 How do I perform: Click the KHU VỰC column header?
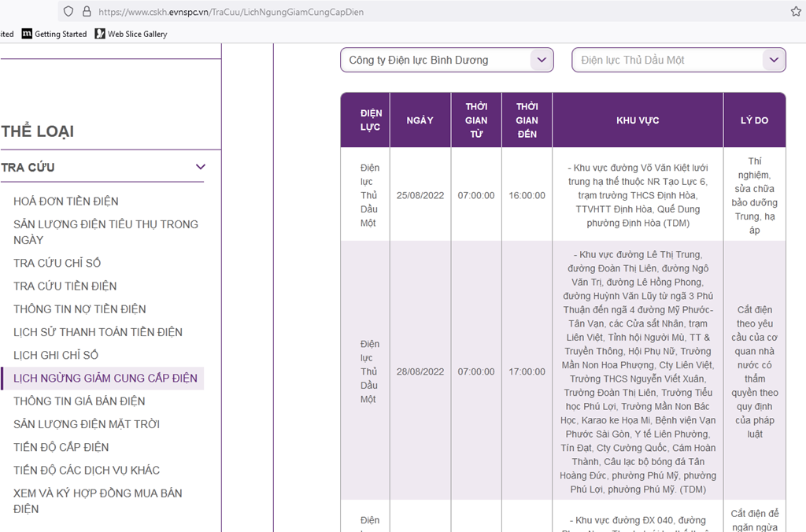(x=638, y=120)
